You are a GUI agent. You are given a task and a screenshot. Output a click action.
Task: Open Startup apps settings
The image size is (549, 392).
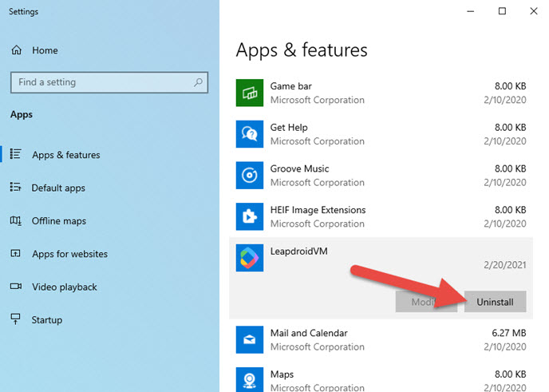(47, 320)
